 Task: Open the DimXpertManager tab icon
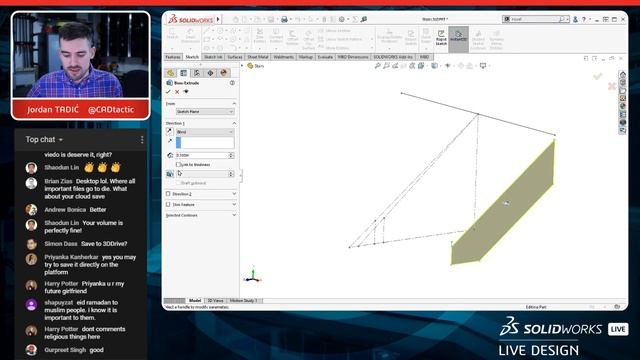[x=210, y=73]
